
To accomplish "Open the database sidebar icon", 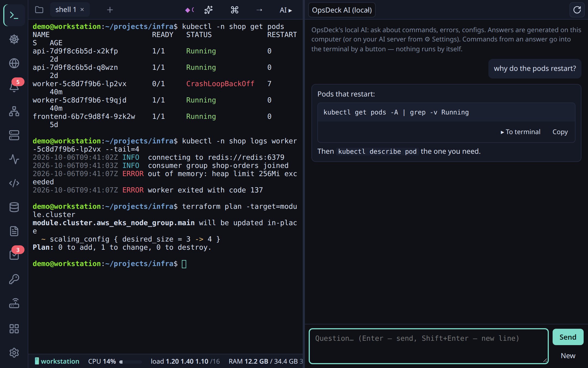I will click(14, 207).
